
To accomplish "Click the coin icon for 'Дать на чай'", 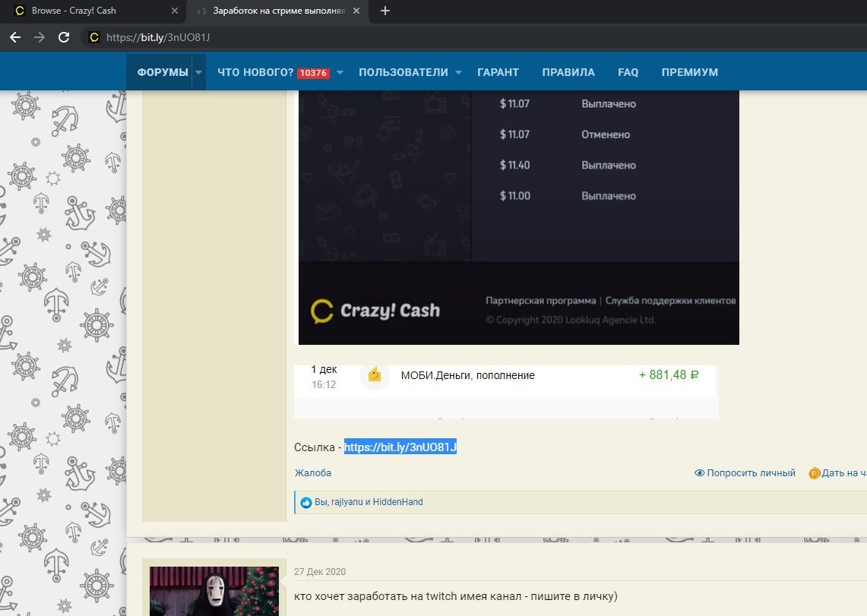I will point(814,473).
